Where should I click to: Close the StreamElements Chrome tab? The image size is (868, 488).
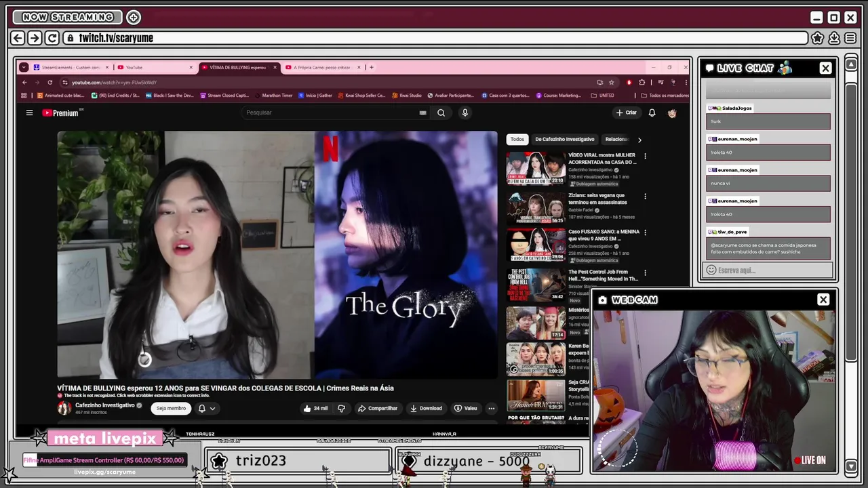point(106,67)
